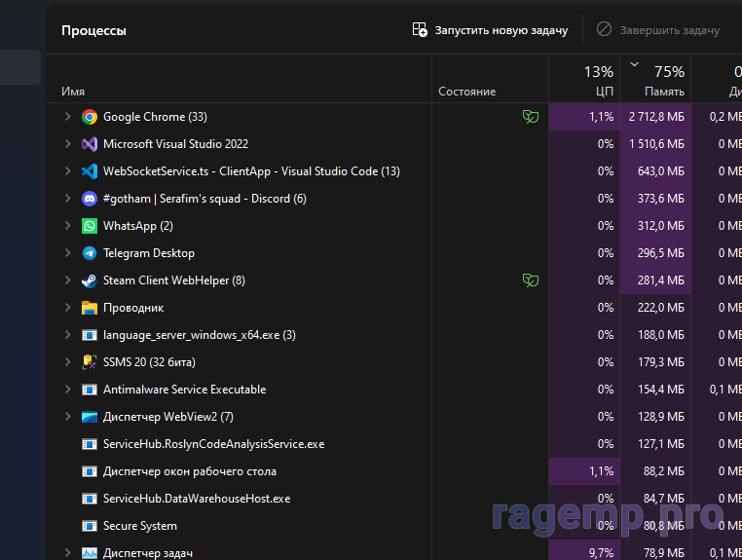Expand the Проводник process row

[67, 308]
